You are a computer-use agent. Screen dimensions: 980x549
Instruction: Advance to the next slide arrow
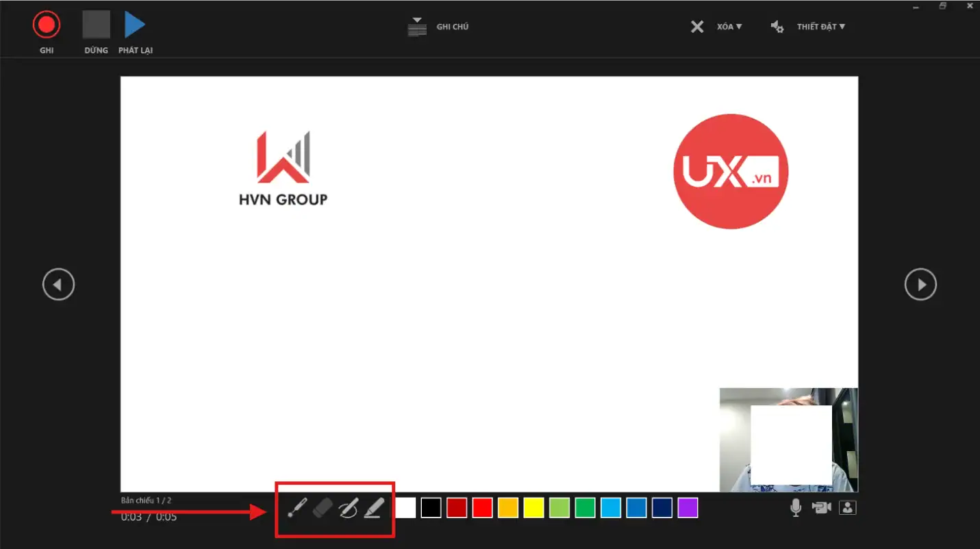pyautogui.click(x=920, y=284)
